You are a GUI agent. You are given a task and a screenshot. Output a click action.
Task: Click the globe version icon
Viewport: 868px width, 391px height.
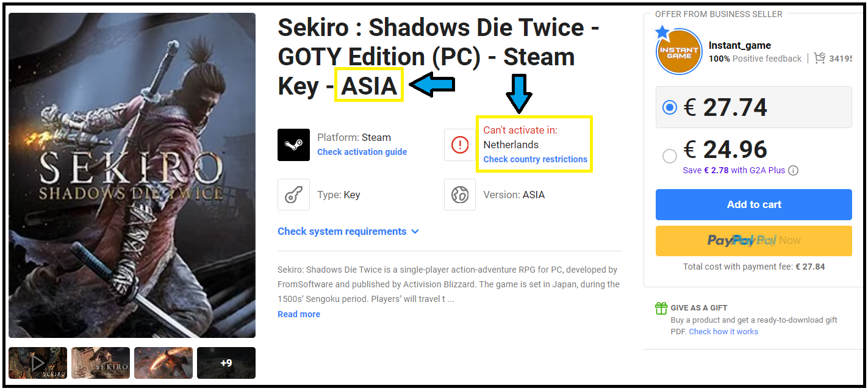pos(460,195)
